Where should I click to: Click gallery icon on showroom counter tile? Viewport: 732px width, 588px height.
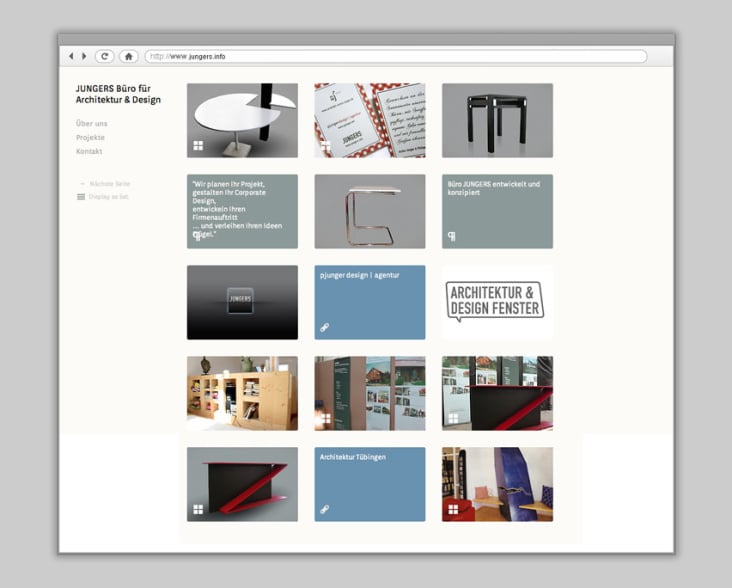(453, 419)
